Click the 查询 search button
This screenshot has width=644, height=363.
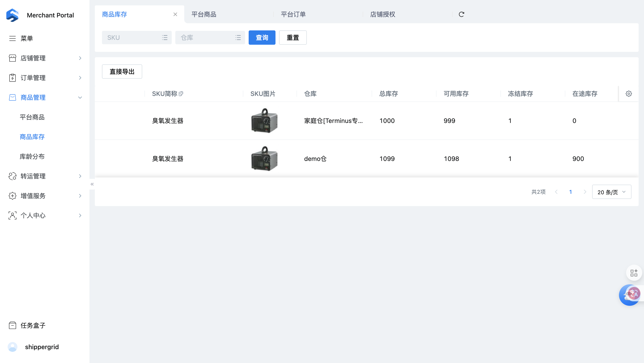[x=262, y=38]
